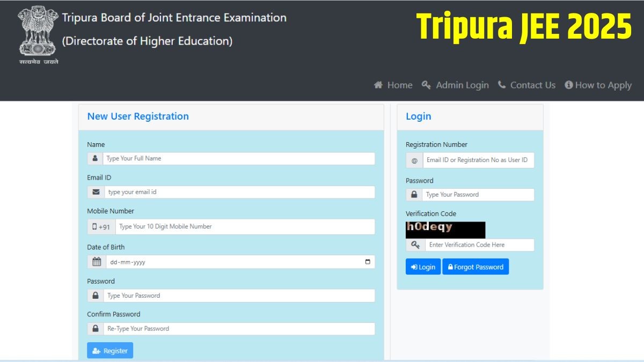644x362 pixels.
Task: Click the @ icon beside Registration Number
Action: click(x=414, y=160)
